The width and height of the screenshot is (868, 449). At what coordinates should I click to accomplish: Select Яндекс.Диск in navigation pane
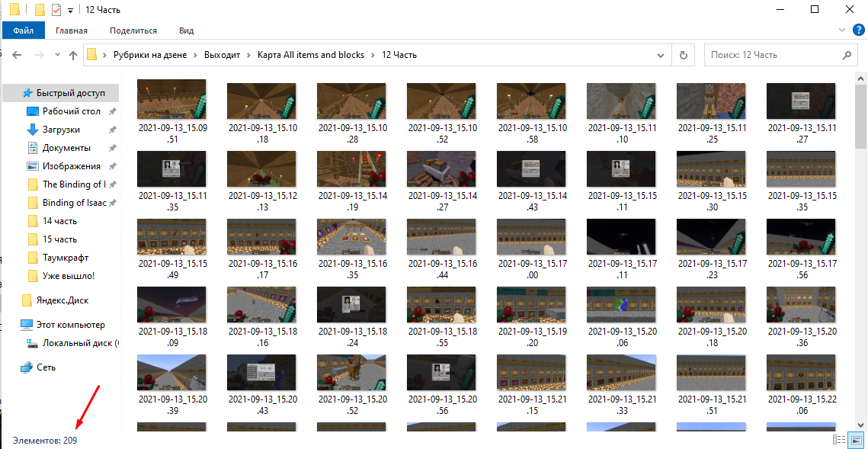pyautogui.click(x=62, y=300)
